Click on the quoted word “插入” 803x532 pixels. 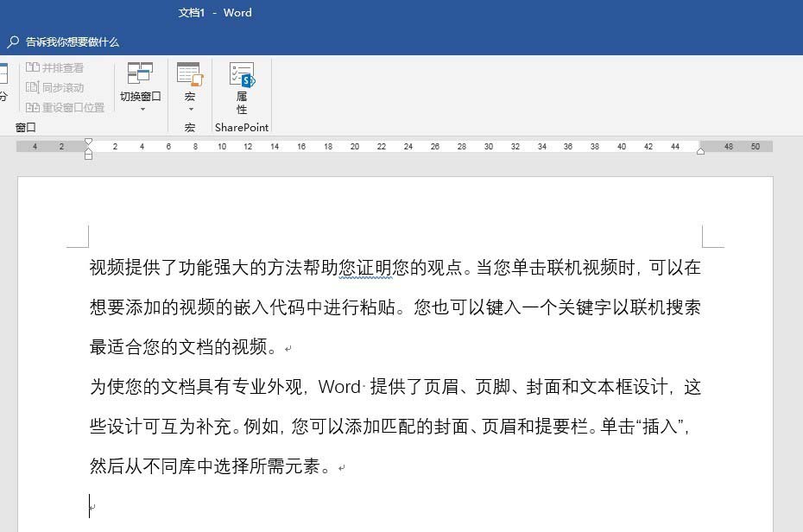point(659,427)
